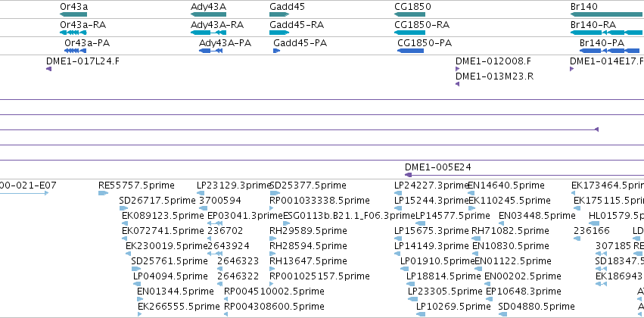Viewport: 644px width, 318px height.
Task: Select the CG1850 gene bar
Action: (409, 15)
